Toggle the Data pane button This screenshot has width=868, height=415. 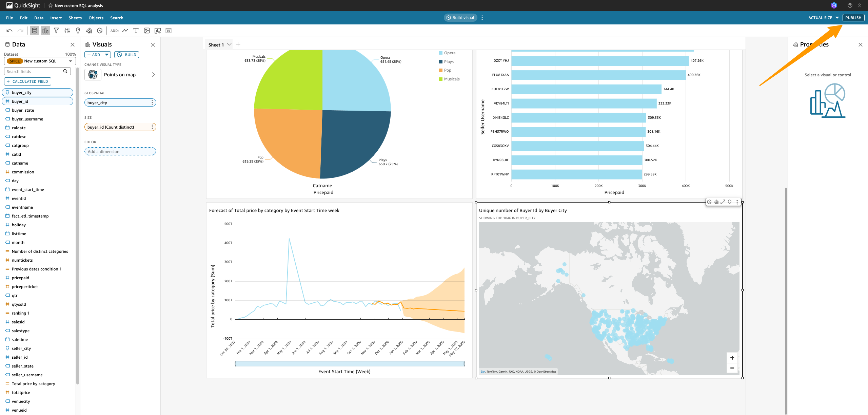tap(35, 31)
